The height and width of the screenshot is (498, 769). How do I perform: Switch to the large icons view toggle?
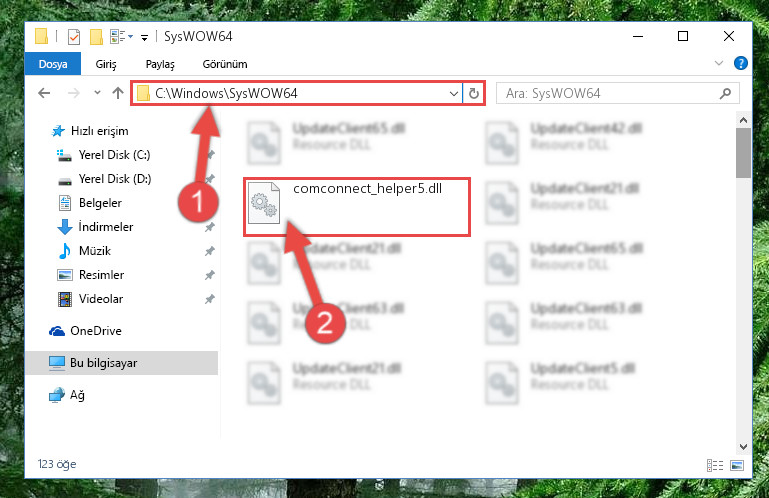pyautogui.click(x=737, y=465)
